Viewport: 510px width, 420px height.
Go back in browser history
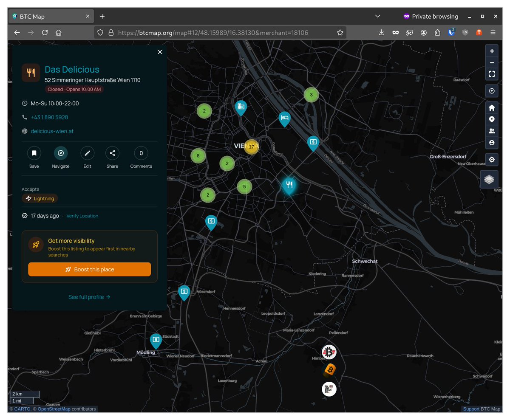click(17, 32)
